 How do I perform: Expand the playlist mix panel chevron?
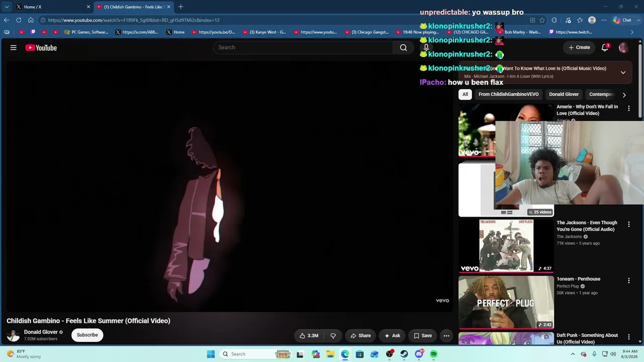623,72
